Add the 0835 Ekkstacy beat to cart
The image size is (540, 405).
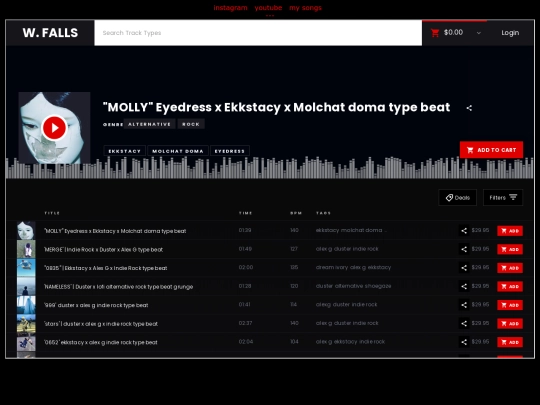[510, 268]
